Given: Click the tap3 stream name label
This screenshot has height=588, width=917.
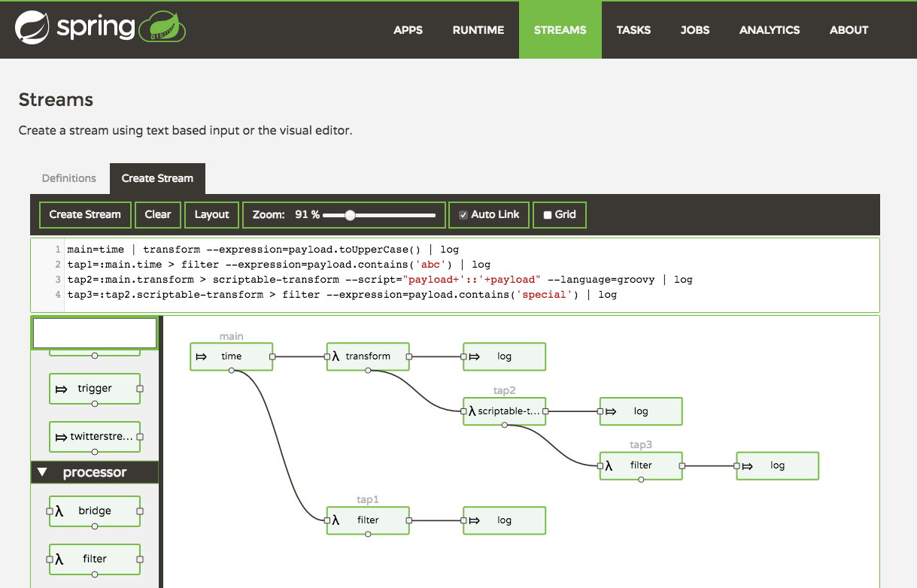Looking at the screenshot, I should pos(641,445).
